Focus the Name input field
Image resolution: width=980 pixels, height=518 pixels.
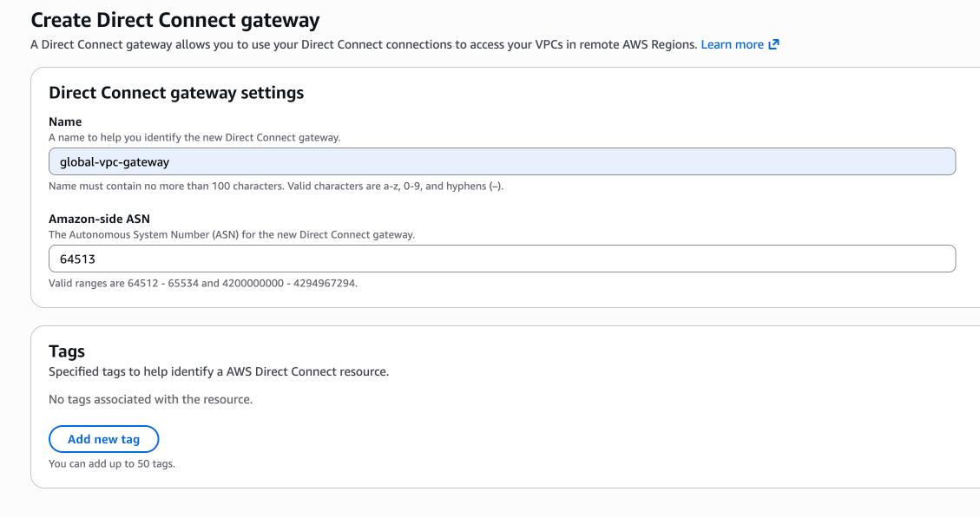coord(502,161)
